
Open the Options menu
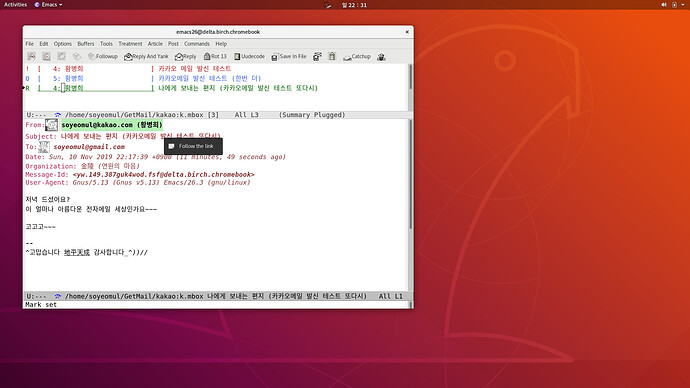(x=62, y=44)
